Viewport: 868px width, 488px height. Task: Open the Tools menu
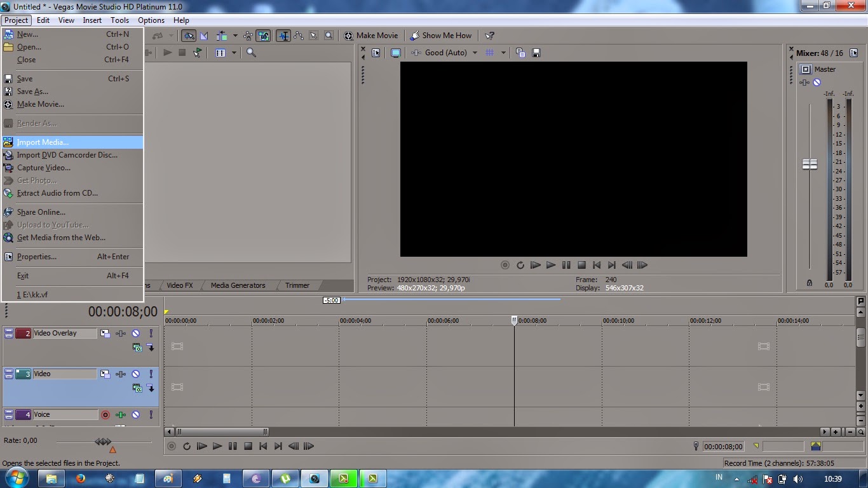(x=119, y=20)
